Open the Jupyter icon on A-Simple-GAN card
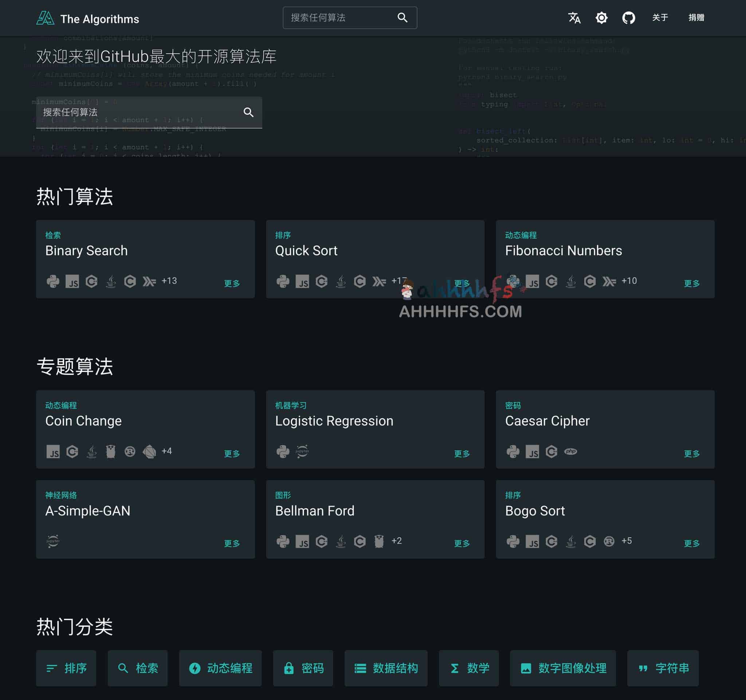 coord(52,541)
